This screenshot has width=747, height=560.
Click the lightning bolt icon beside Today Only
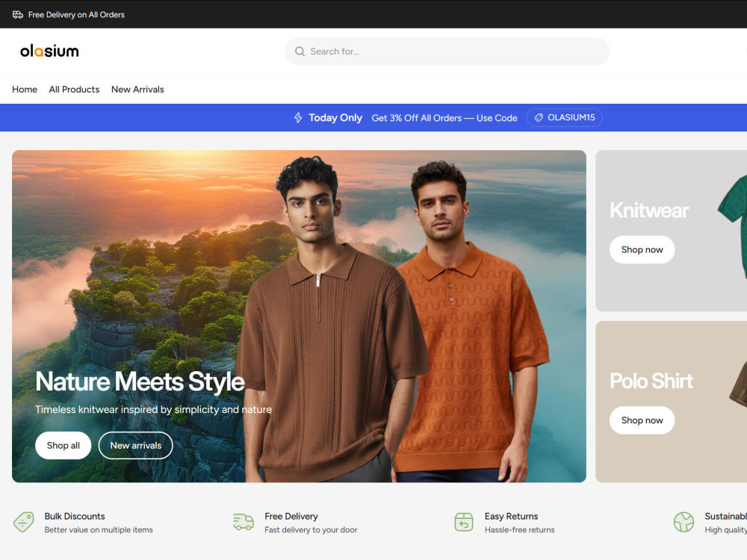tap(298, 118)
